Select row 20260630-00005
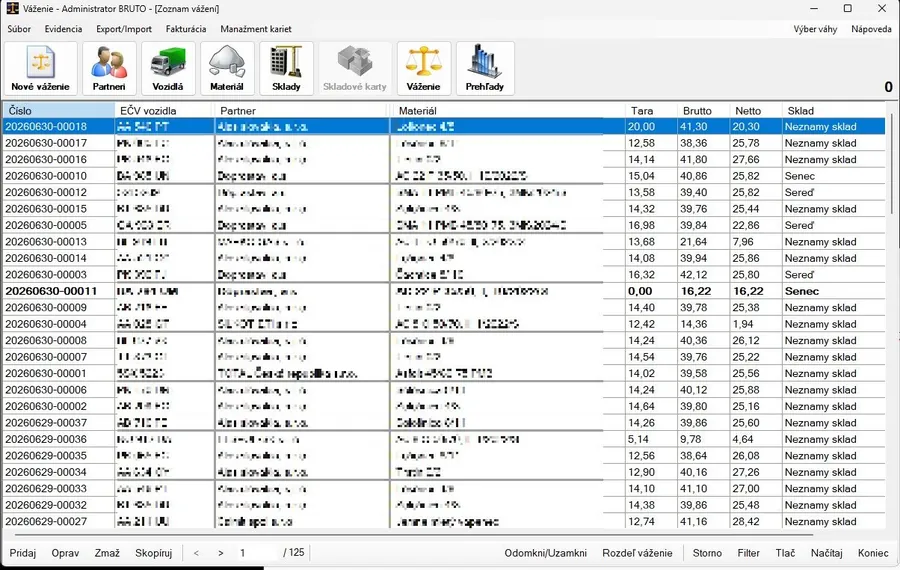This screenshot has width=900, height=570. [x=444, y=225]
